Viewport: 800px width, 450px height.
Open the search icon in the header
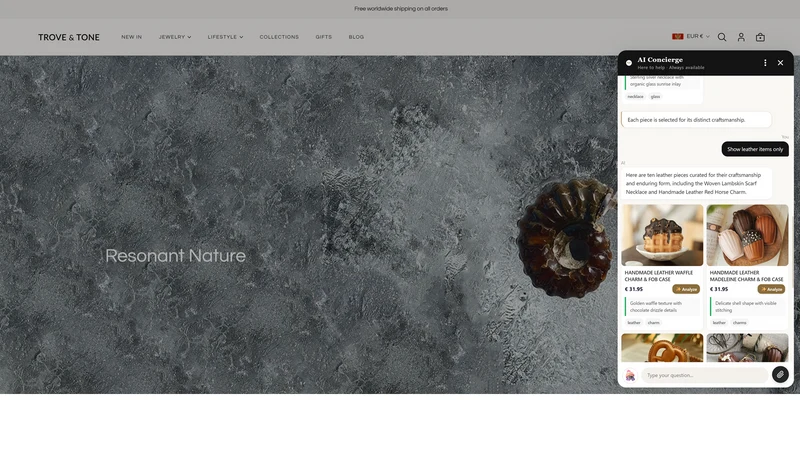[x=722, y=37]
